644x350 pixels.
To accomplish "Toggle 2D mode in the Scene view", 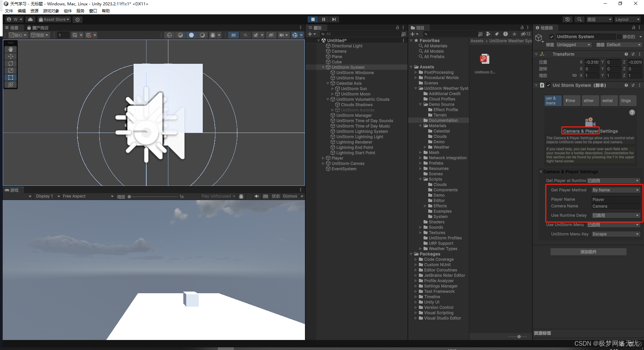I will (233, 35).
